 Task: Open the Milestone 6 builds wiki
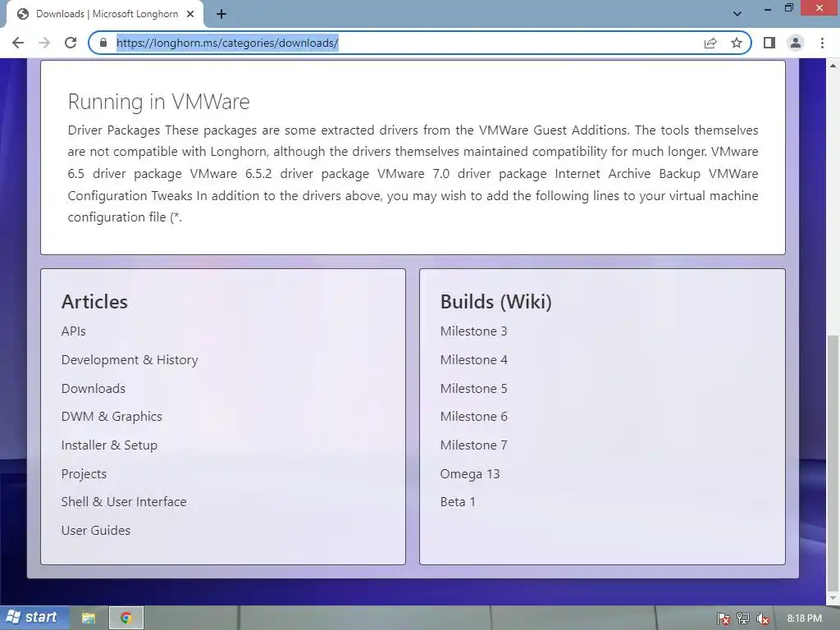click(x=473, y=417)
